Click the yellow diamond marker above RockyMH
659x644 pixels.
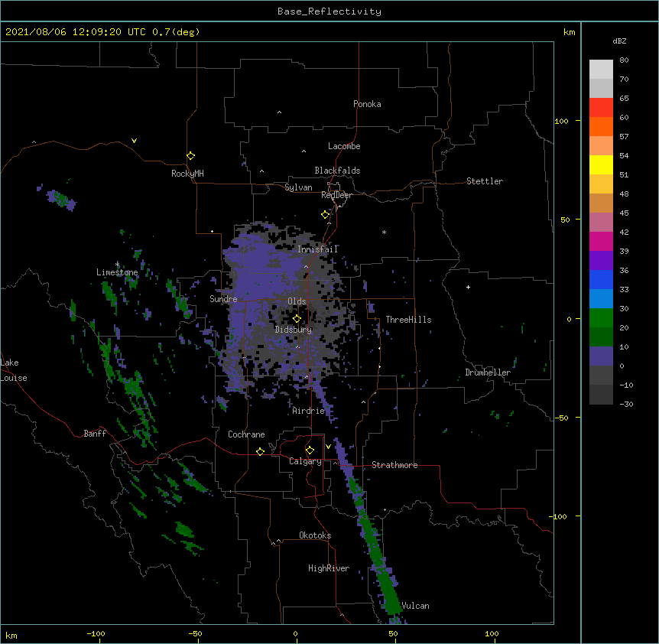[x=190, y=156]
